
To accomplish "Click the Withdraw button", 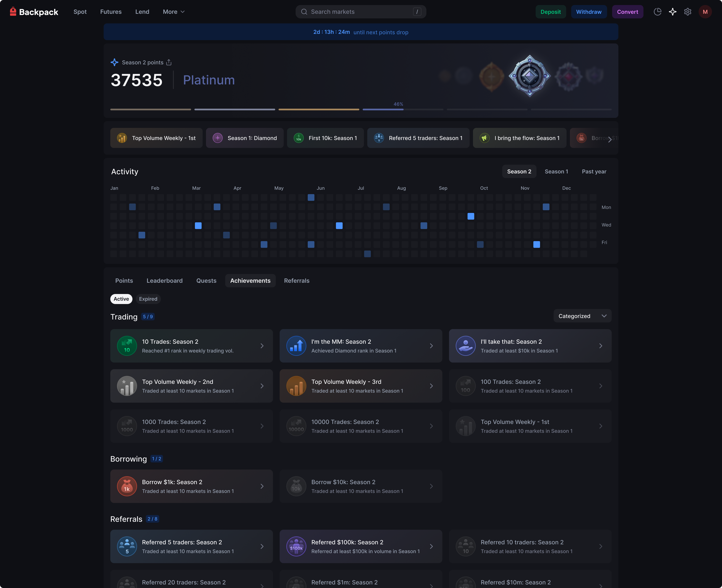I will click(589, 12).
